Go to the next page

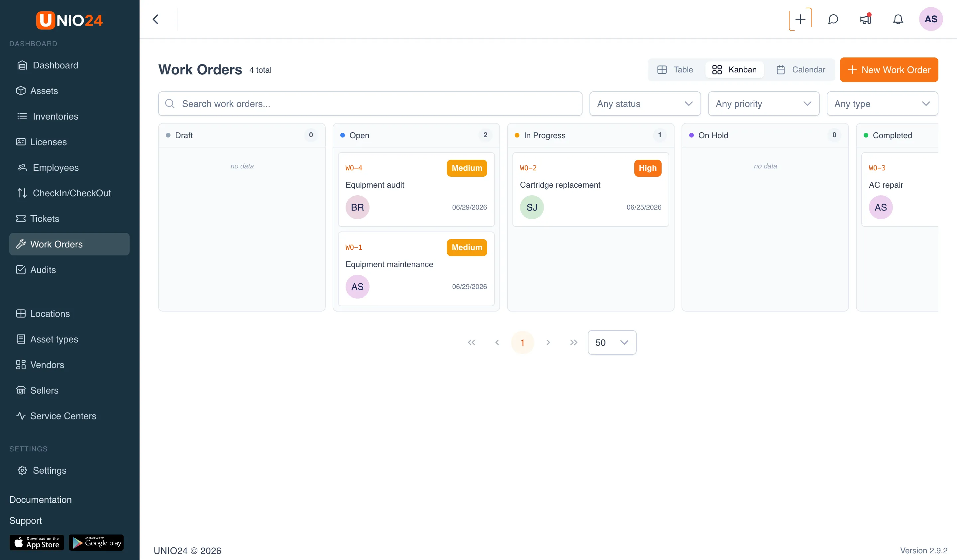click(548, 342)
